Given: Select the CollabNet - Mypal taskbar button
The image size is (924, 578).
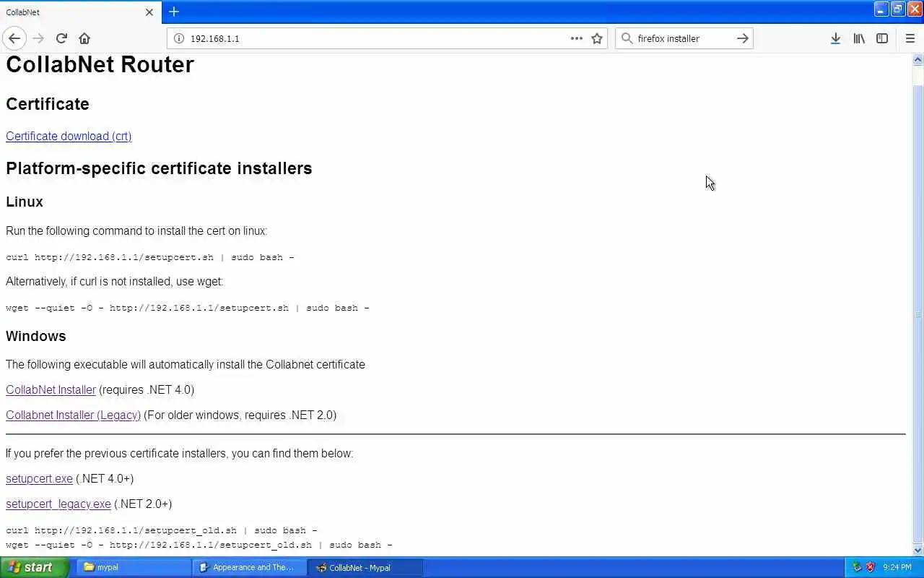Looking at the screenshot, I should [365, 567].
